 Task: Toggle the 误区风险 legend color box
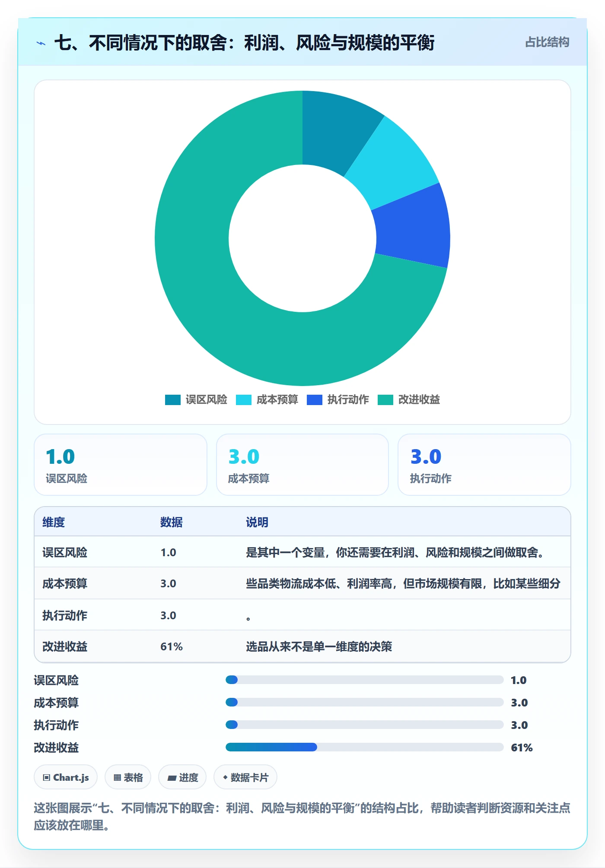tap(172, 400)
